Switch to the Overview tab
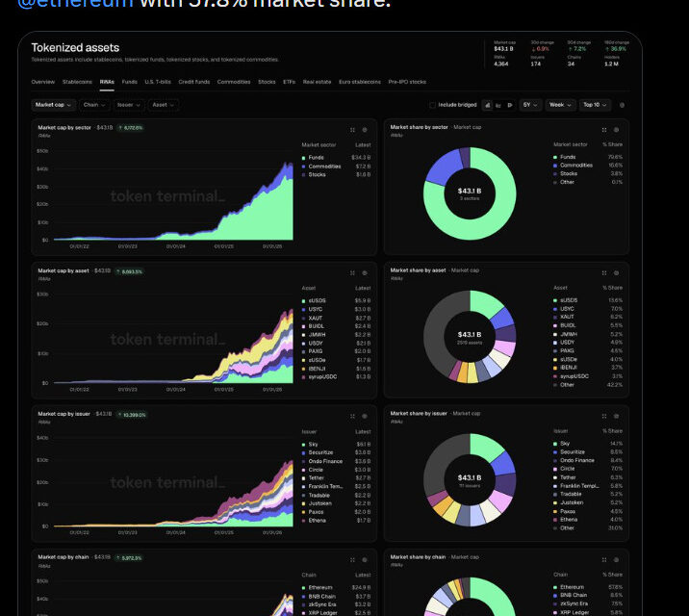This screenshot has height=616, width=689. (43, 82)
